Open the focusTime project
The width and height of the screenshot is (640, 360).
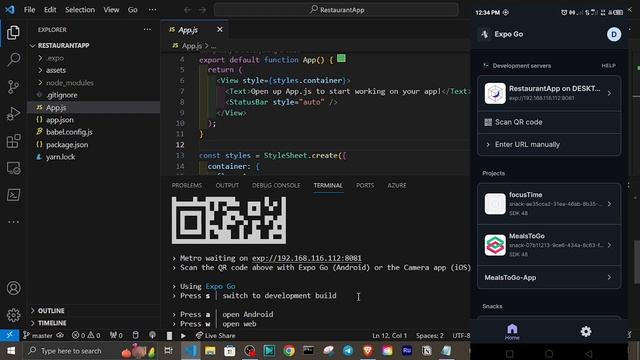pyautogui.click(x=549, y=204)
